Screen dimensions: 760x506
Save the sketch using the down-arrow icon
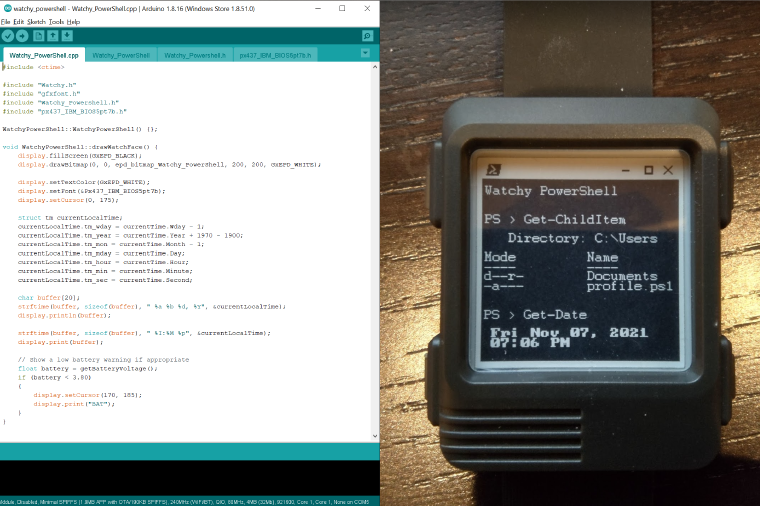pyautogui.click(x=67, y=36)
